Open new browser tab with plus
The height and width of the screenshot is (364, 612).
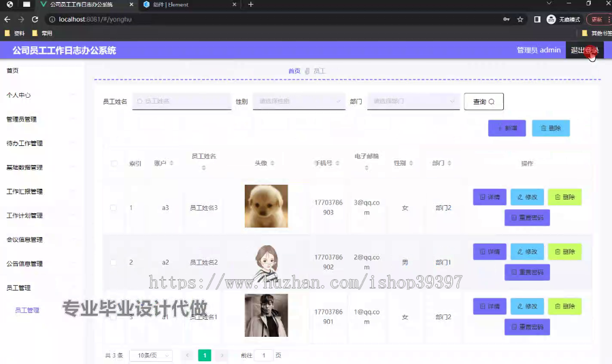click(250, 4)
